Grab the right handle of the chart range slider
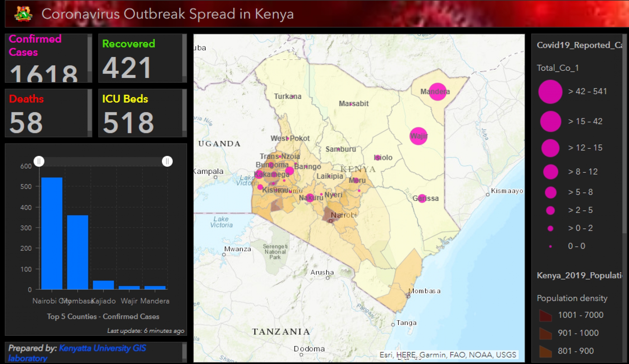 (167, 161)
